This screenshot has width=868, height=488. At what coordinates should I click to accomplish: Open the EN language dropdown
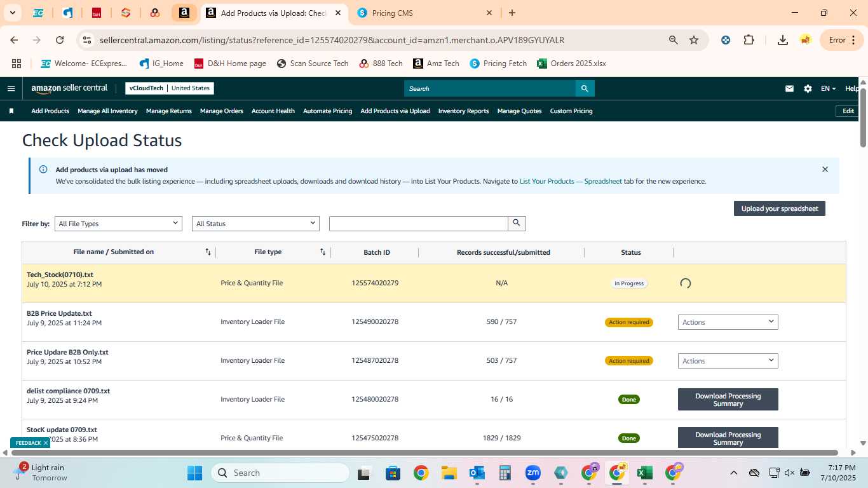coord(828,89)
